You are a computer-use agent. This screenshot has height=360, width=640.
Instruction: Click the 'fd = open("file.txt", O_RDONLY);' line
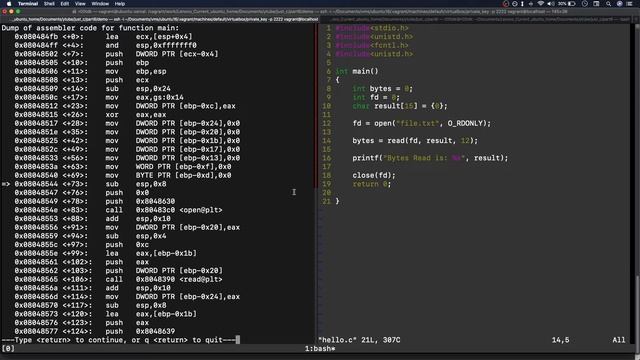coord(422,123)
